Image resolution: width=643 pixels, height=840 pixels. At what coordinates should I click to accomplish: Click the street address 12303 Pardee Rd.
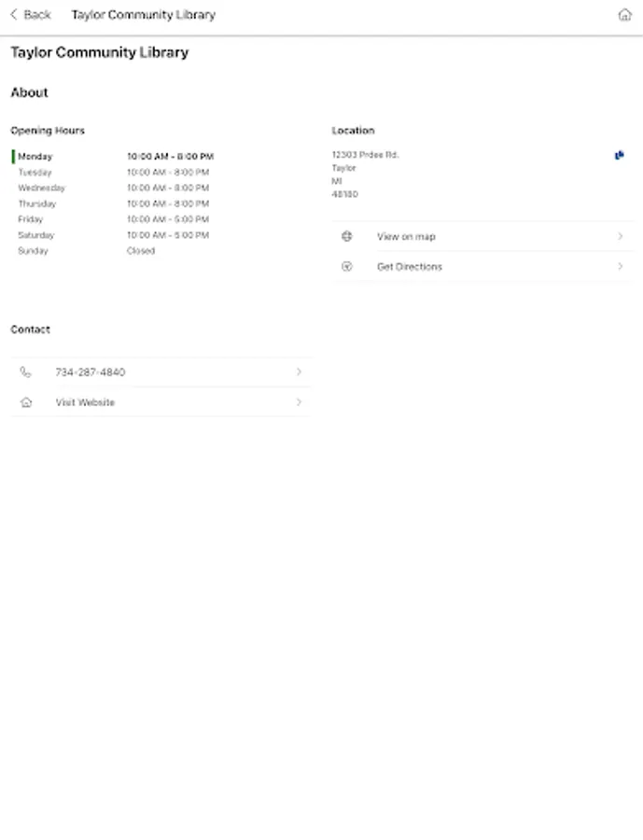coord(365,155)
